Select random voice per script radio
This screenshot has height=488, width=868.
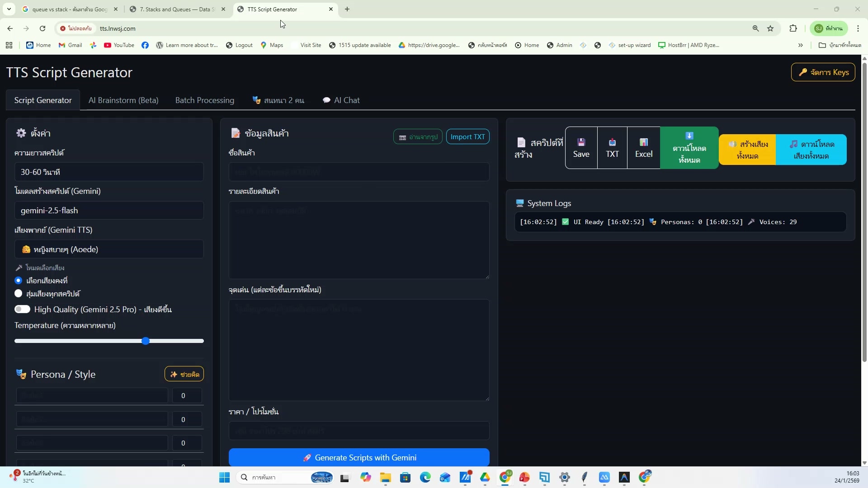[19, 294]
